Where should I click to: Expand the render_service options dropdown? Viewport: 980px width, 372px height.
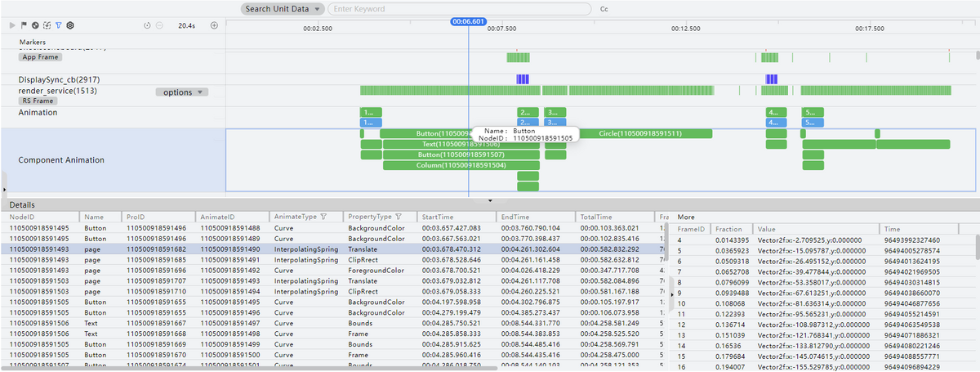(x=181, y=92)
